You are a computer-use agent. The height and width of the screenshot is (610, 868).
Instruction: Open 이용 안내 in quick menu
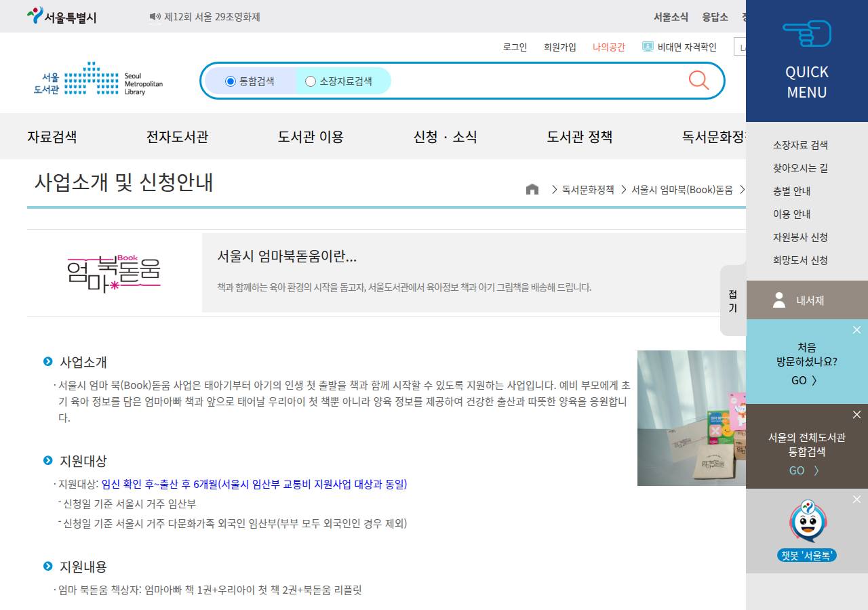tap(792, 214)
